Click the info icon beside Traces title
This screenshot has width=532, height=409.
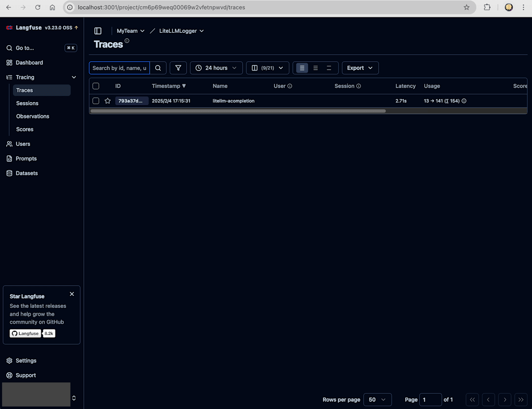(x=127, y=41)
